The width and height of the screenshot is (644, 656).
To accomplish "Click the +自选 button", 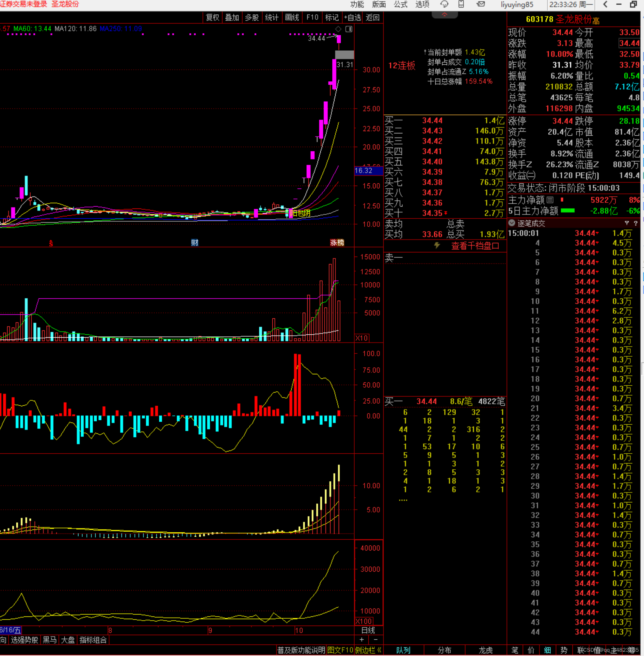I will pyautogui.click(x=352, y=17).
